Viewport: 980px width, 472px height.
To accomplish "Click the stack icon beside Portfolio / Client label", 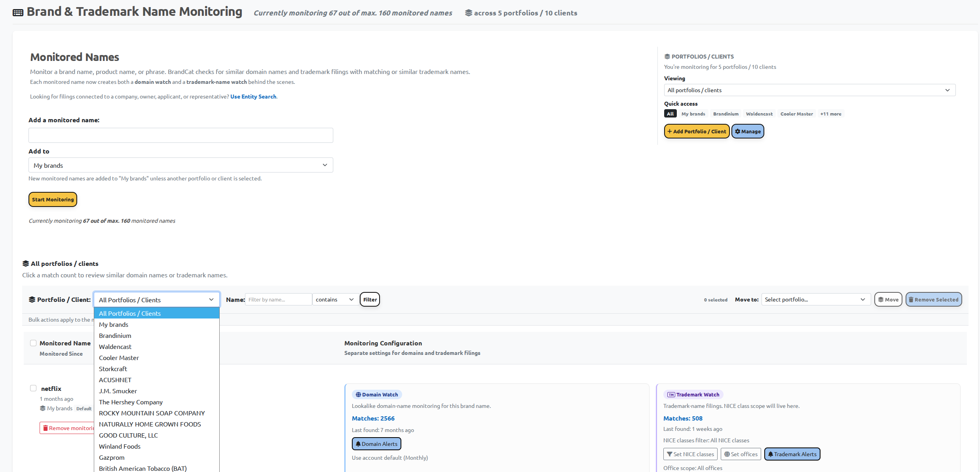I will click(x=32, y=300).
